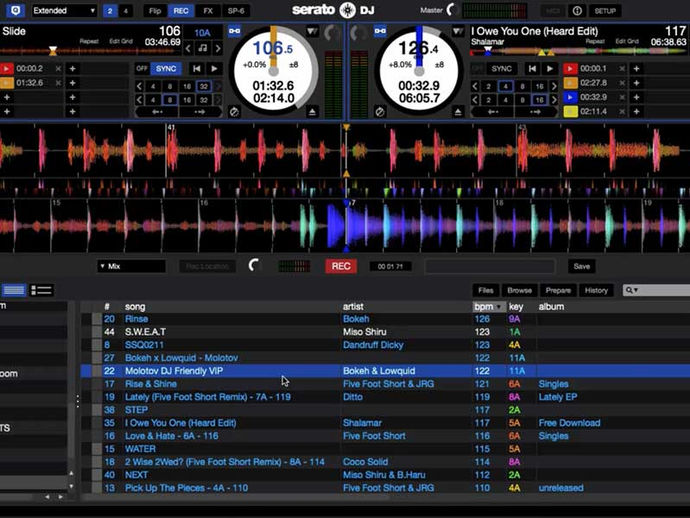
Task: Open the info help icon beside SETUP
Action: pyautogui.click(x=577, y=11)
